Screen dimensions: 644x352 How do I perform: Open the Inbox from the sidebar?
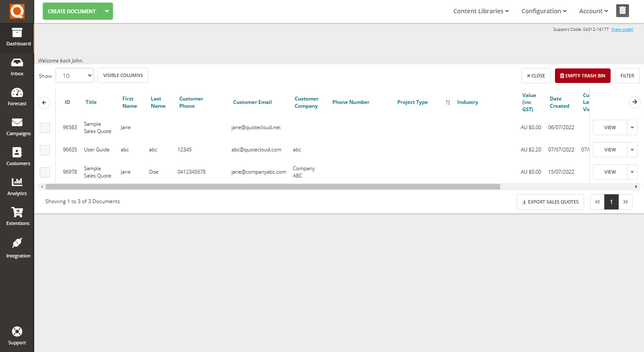[17, 67]
